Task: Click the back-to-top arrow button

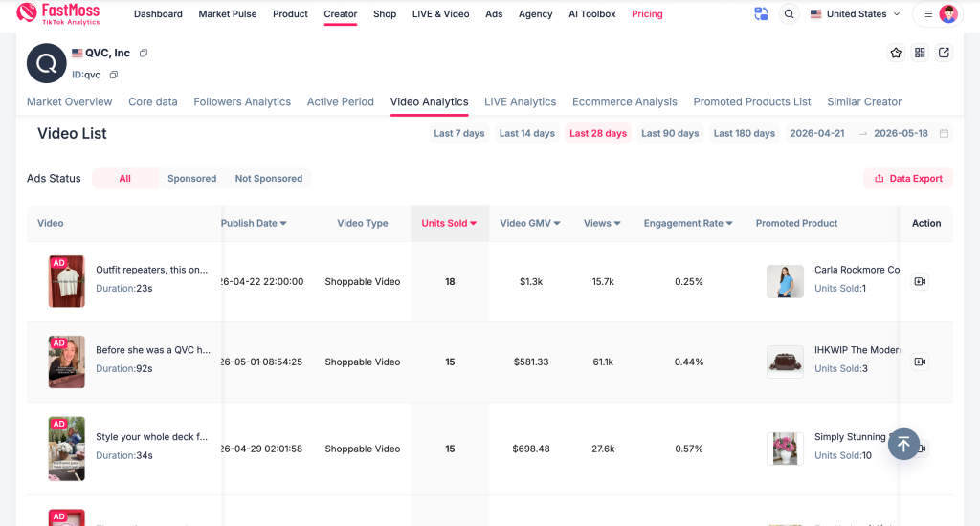Action: [903, 444]
